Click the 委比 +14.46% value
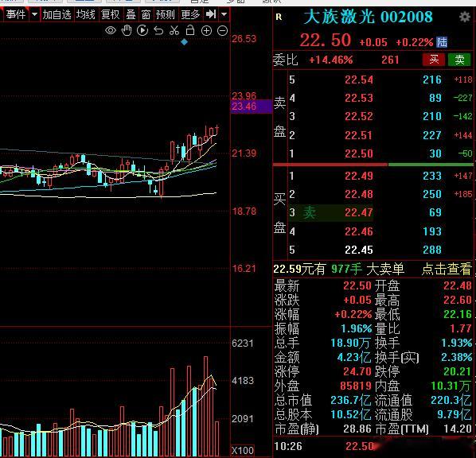This screenshot has width=476, height=458. (331, 60)
